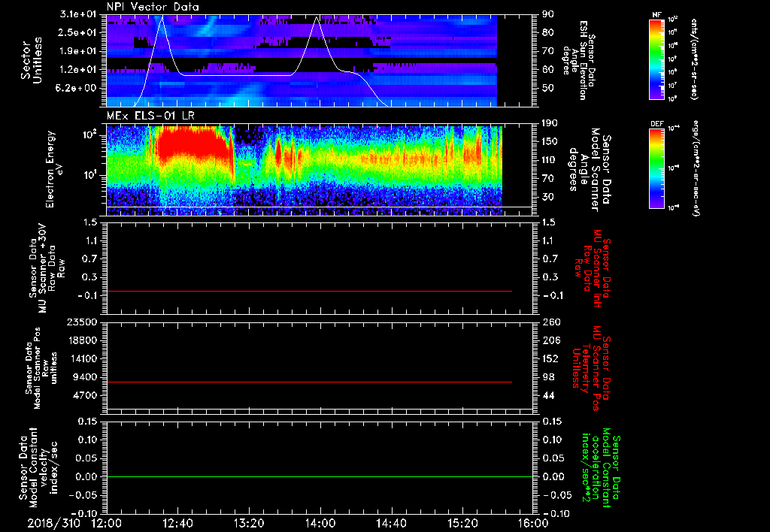Click the '110' scanner angle tick label
The width and height of the screenshot is (770, 532).
[550, 160]
